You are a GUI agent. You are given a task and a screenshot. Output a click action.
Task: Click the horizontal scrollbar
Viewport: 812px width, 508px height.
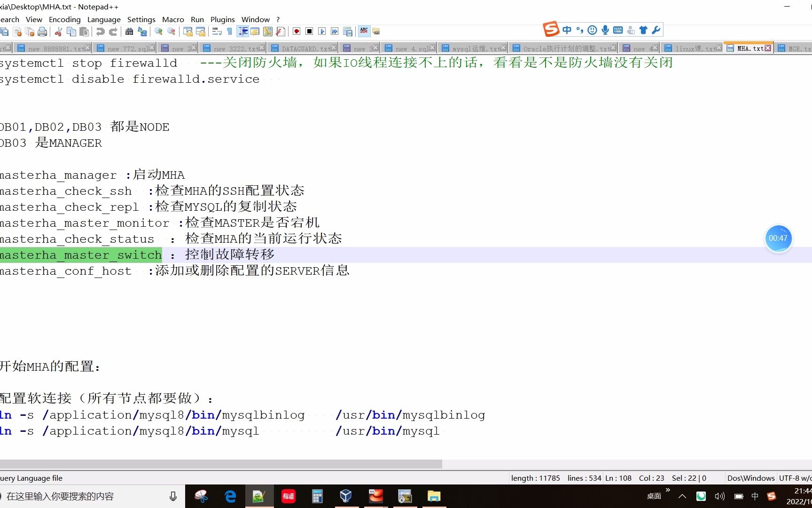(x=221, y=464)
